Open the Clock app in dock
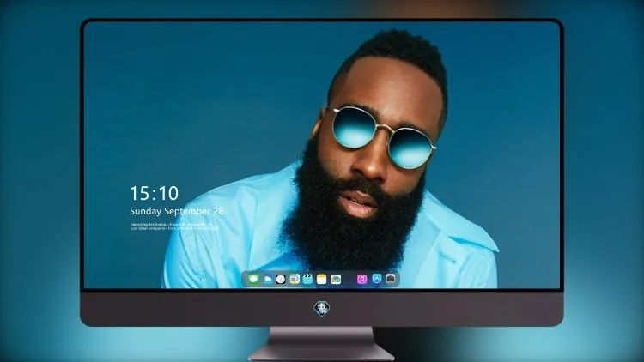The width and height of the screenshot is (644, 362). (281, 279)
